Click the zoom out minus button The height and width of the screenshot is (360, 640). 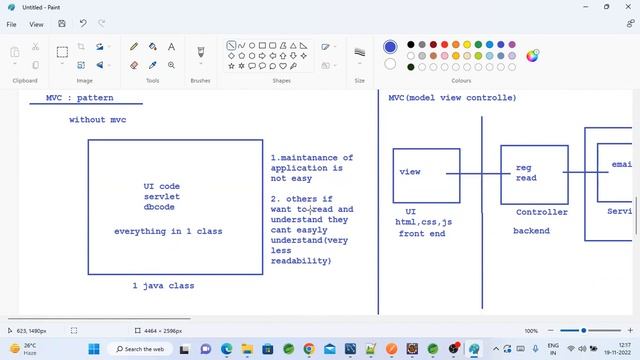[x=551, y=330]
